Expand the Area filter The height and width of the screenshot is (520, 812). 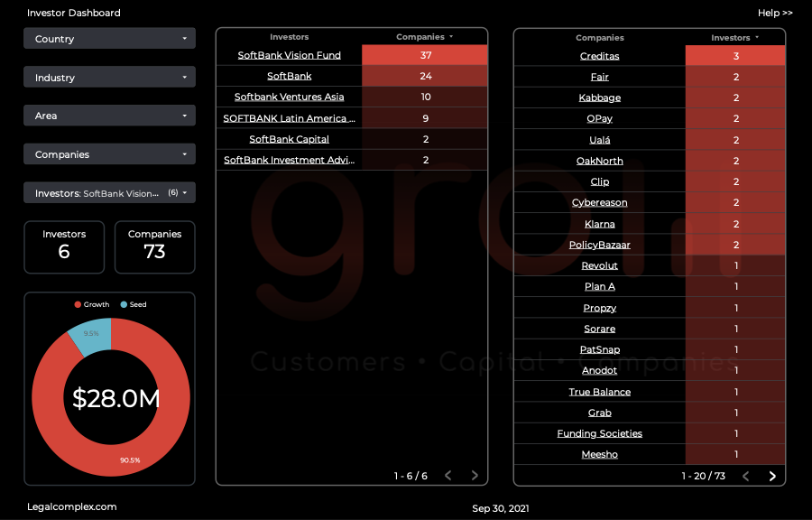(x=109, y=115)
